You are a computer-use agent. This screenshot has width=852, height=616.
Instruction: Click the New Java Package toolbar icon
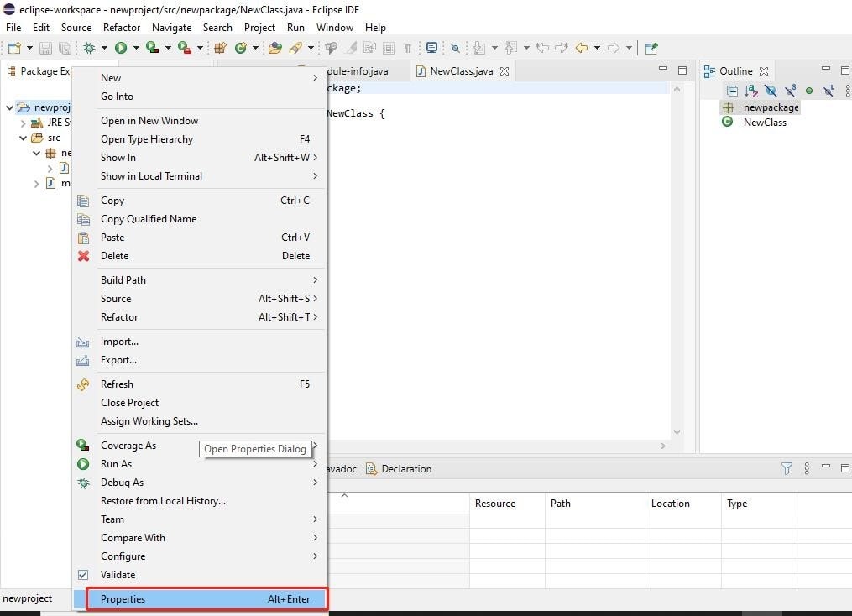click(221, 48)
